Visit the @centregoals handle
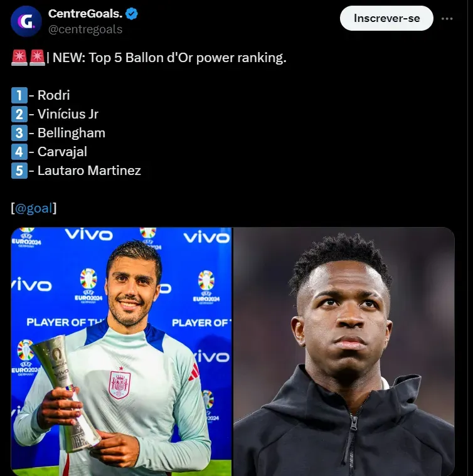Viewport: 473px width, 476px height. coord(85,29)
